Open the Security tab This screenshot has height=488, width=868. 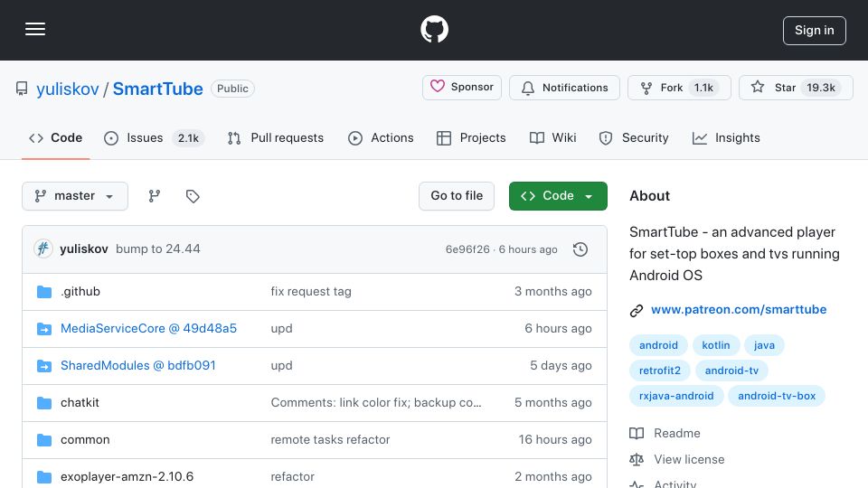[634, 137]
